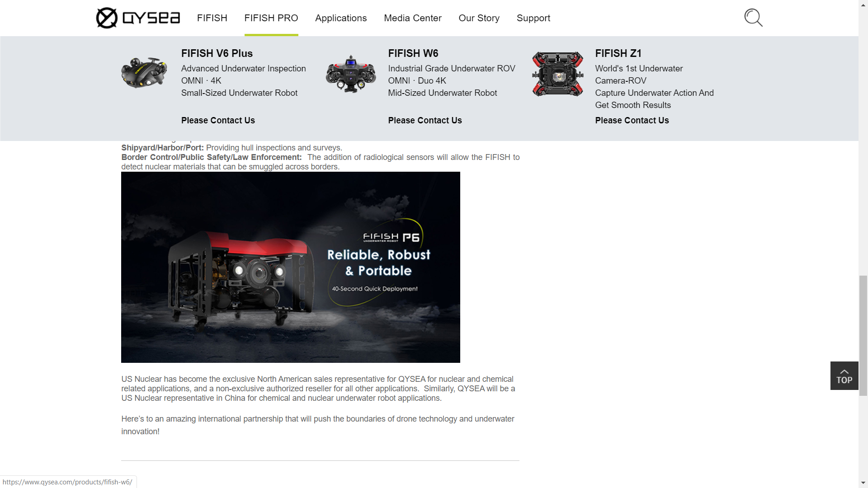This screenshot has width=868, height=488.
Task: Open the Media Center menu
Action: pyautogui.click(x=413, y=18)
